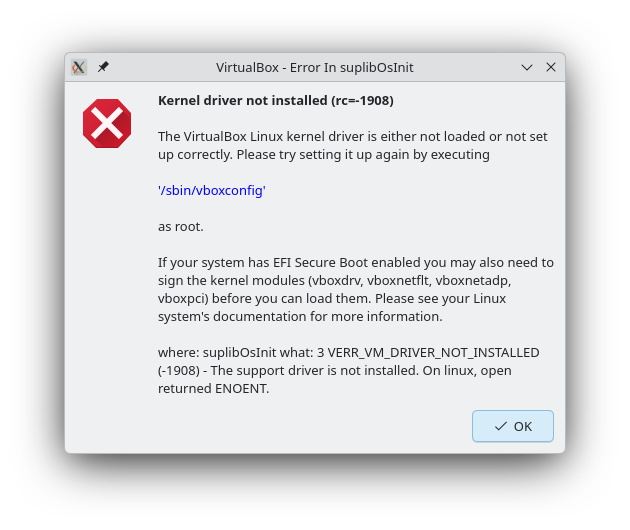The height and width of the screenshot is (530, 630).
Task: Click 'returned ENOENT.' text at the bottom
Action: (214, 388)
